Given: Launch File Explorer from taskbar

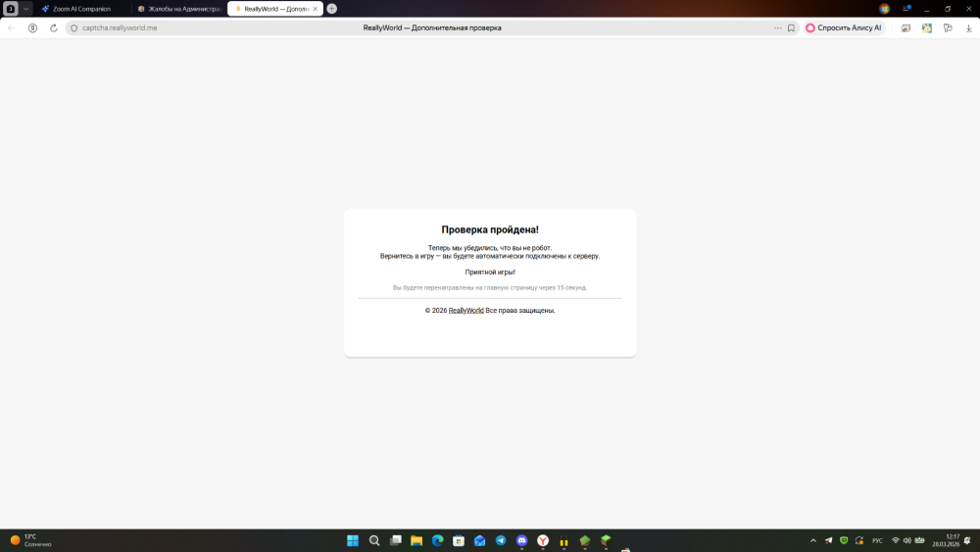Looking at the screenshot, I should [416, 541].
